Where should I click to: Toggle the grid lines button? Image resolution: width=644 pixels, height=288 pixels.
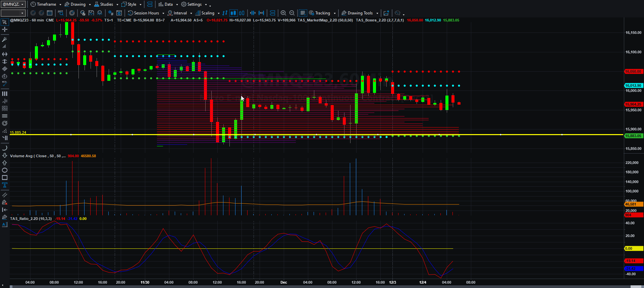pos(303,13)
